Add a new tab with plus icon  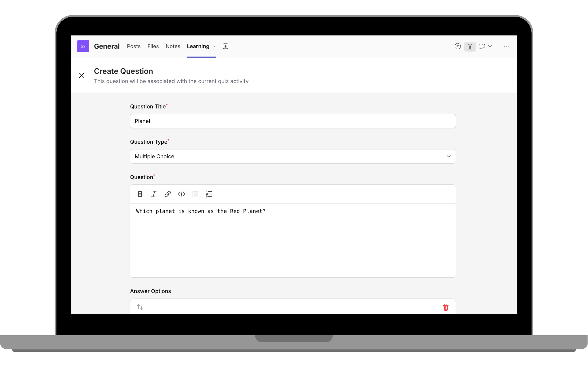coord(225,46)
